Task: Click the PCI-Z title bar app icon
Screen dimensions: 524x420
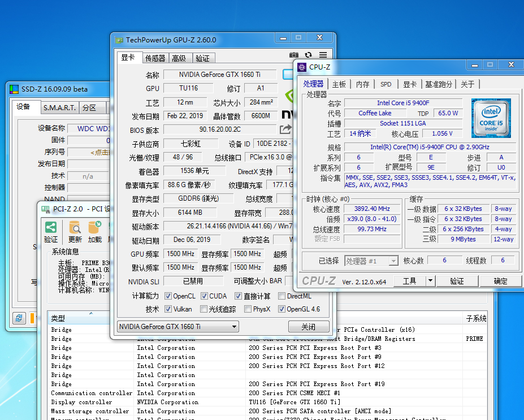Action: 45,209
